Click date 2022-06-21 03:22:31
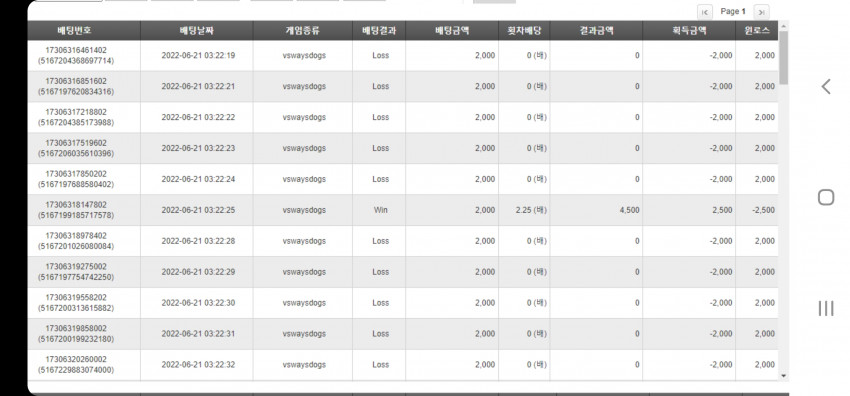This screenshot has width=850, height=396. pyautogui.click(x=198, y=334)
